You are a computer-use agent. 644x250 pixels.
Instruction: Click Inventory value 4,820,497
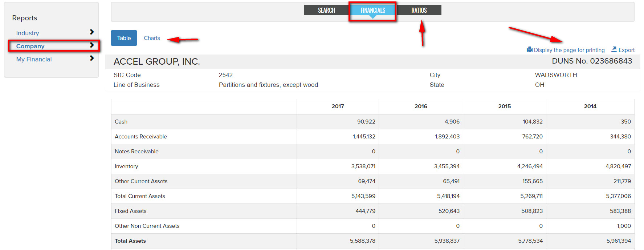(618, 166)
